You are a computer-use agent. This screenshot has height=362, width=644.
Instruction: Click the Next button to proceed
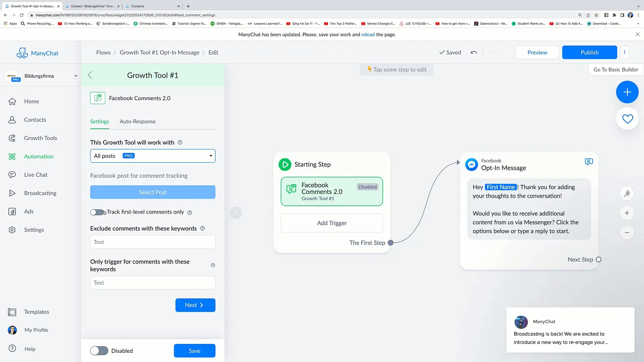[196, 305]
